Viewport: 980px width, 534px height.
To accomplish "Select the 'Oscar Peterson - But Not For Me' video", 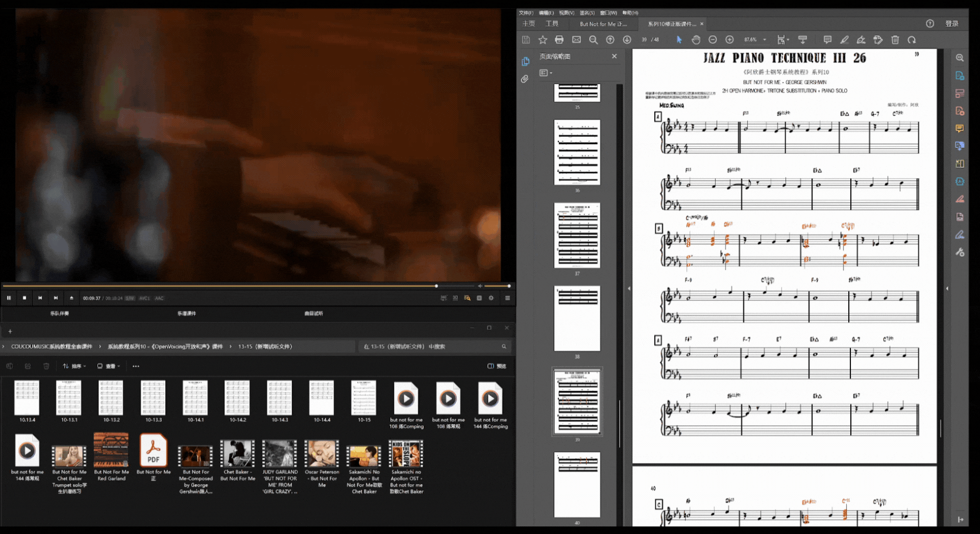I will click(322, 464).
